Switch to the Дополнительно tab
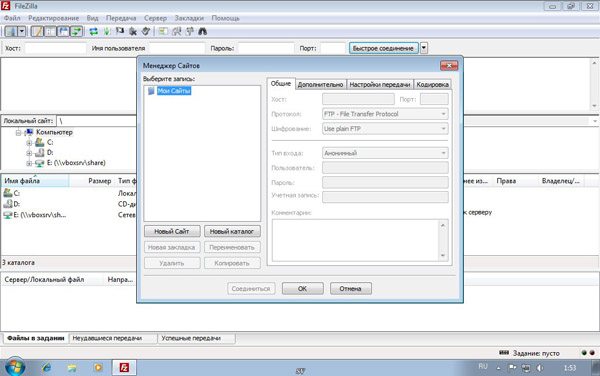Image resolution: width=600 pixels, height=376 pixels. (321, 85)
